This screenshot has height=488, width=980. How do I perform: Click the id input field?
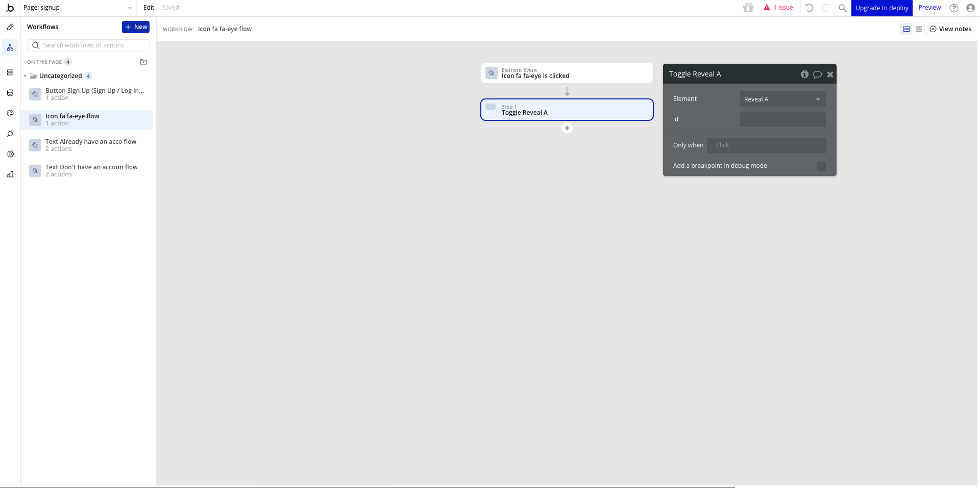click(x=782, y=119)
